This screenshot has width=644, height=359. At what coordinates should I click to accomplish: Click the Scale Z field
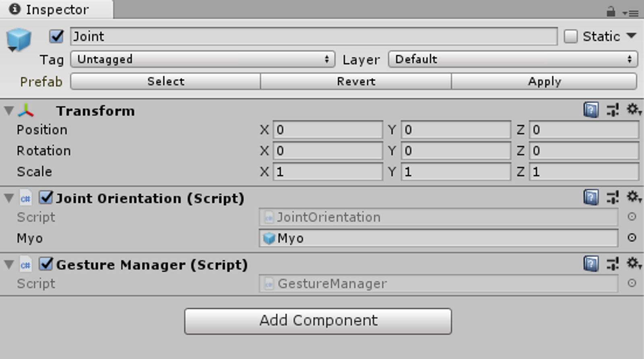[x=584, y=172]
